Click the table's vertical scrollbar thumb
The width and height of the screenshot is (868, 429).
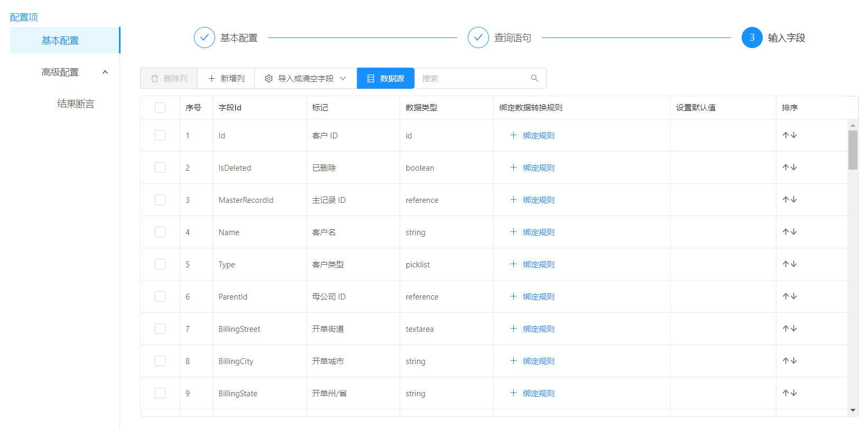(853, 150)
